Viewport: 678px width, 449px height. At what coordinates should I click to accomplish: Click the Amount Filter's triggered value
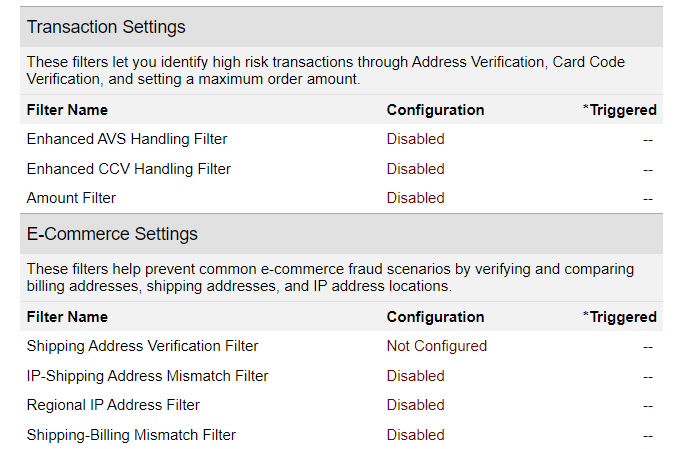click(x=648, y=198)
